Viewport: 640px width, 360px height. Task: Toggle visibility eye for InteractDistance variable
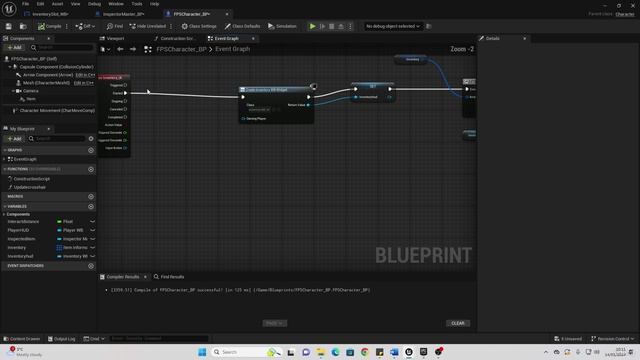point(93,222)
